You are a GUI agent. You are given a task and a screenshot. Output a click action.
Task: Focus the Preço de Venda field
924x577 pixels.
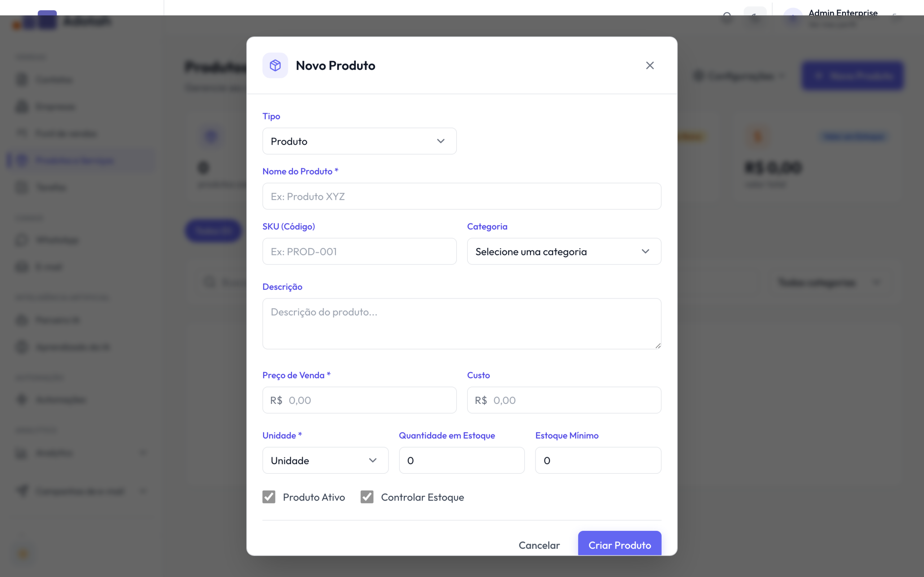coord(359,400)
